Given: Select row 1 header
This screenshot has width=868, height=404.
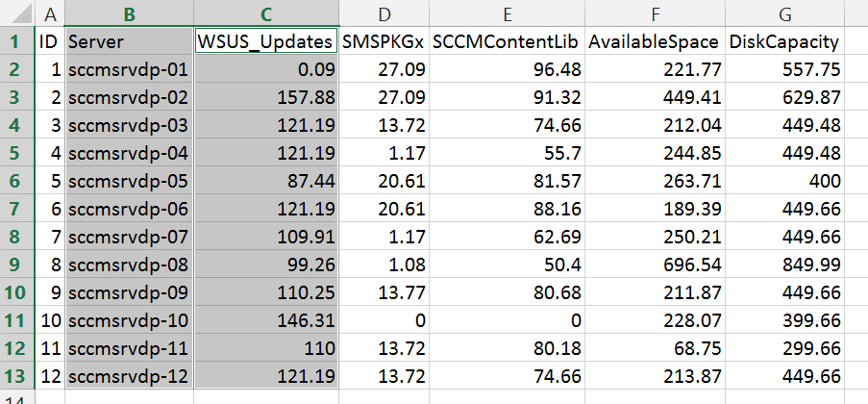Looking at the screenshot, I should 15,41.
